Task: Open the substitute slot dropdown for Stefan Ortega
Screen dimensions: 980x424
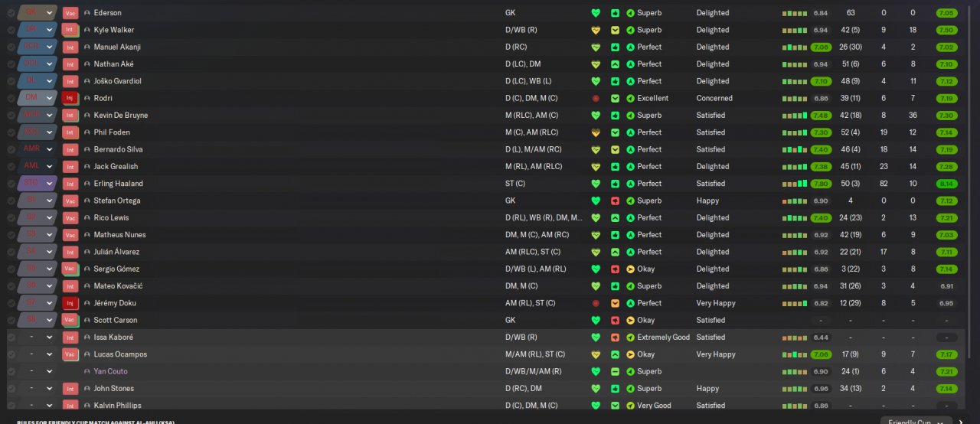Action: pos(38,201)
